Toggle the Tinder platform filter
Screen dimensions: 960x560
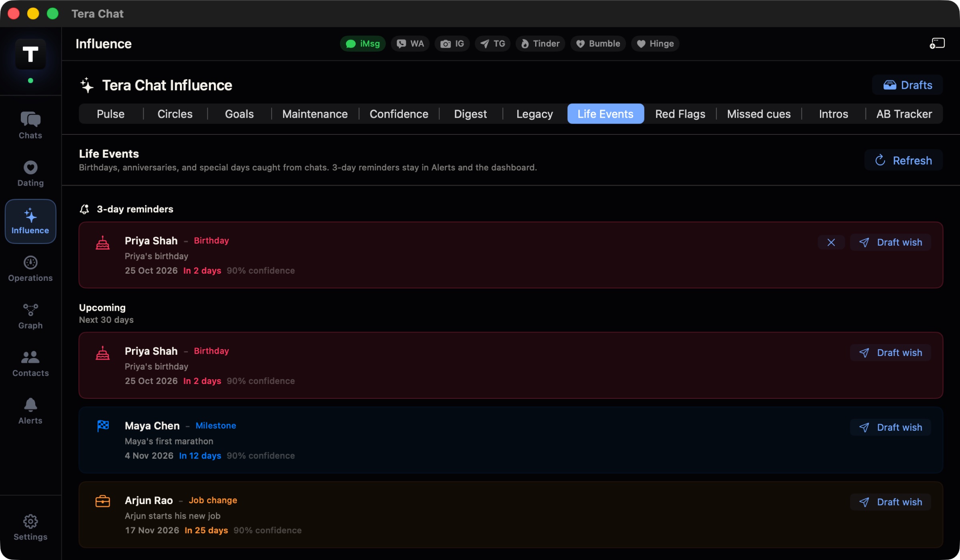[x=540, y=44]
